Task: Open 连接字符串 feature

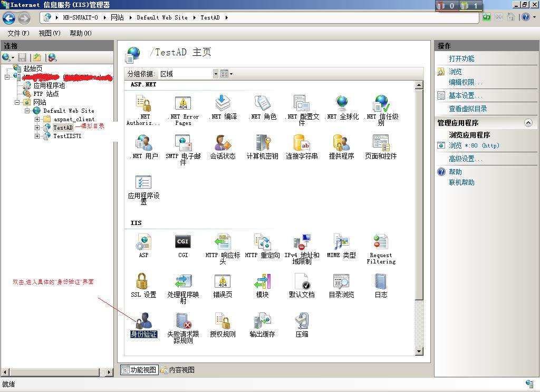Action: point(302,147)
